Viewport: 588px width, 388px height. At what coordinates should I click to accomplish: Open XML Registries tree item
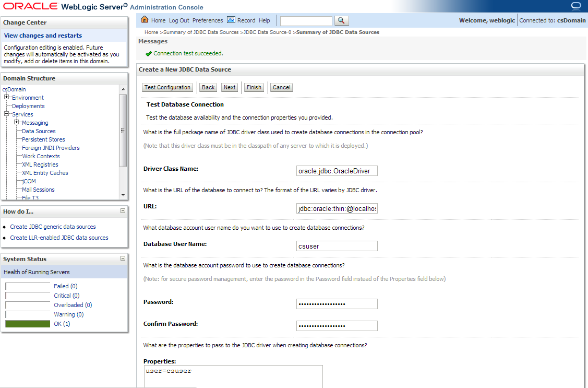(40, 164)
